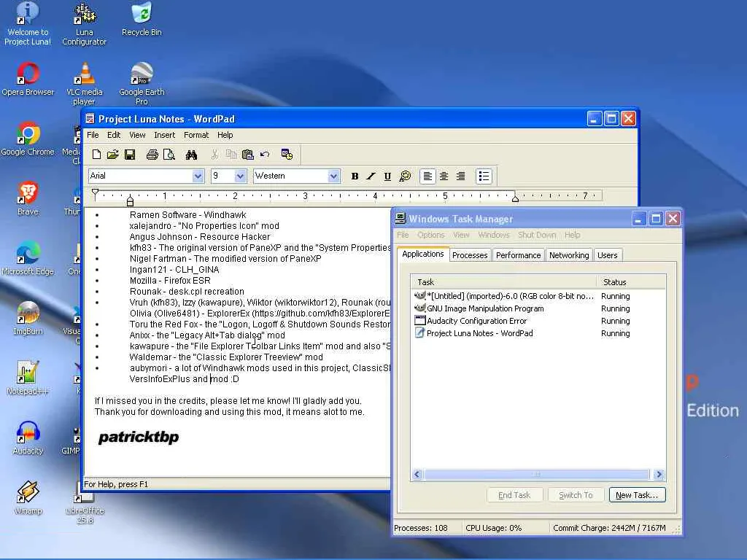747x560 pixels.
Task: Open the Opera Browser desktop shortcut
Action: (28, 79)
